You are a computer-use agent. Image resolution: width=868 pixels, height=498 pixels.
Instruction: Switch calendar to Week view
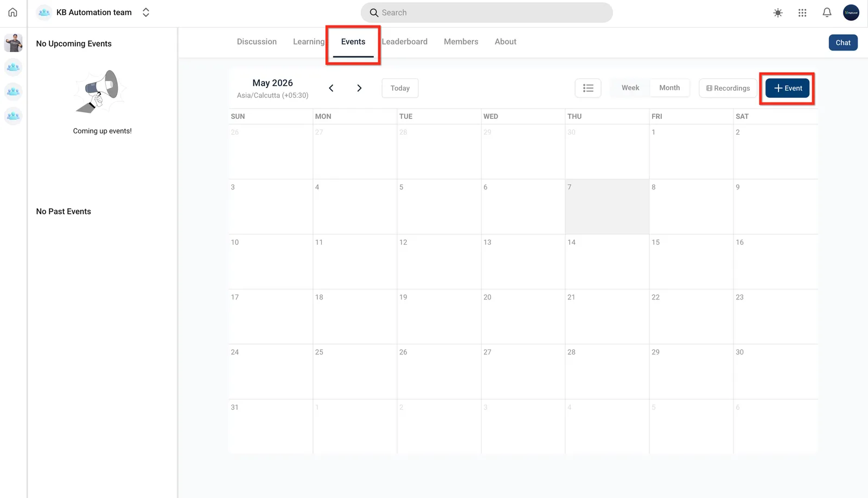pos(630,88)
